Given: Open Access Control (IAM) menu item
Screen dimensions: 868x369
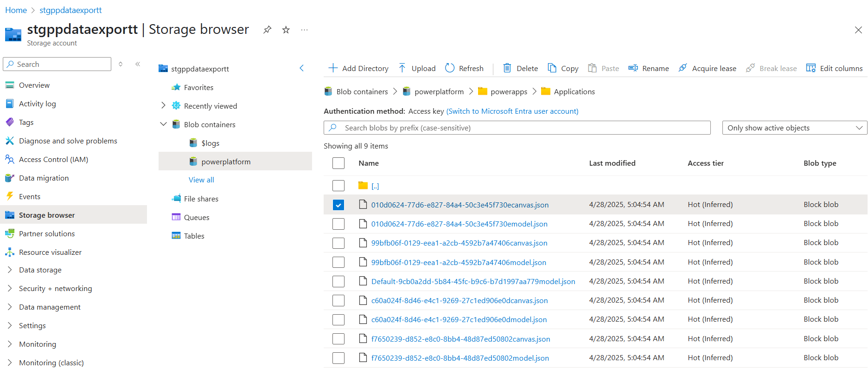Looking at the screenshot, I should coord(53,159).
